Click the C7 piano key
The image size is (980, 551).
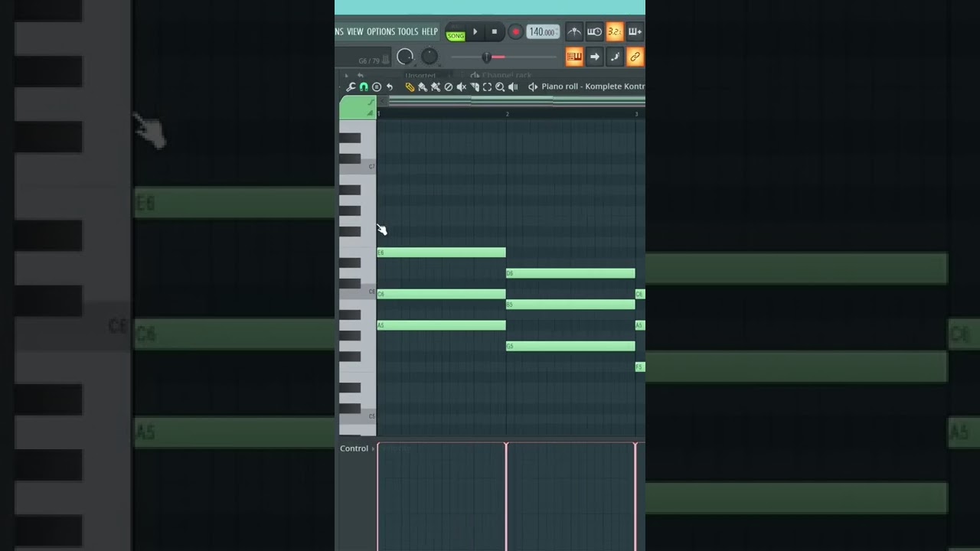[x=358, y=166]
